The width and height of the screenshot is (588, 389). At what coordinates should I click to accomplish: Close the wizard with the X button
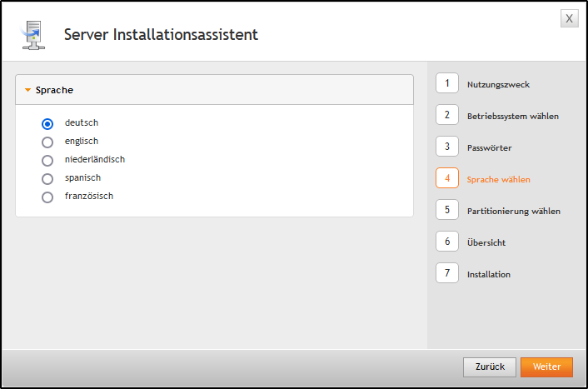coord(569,18)
